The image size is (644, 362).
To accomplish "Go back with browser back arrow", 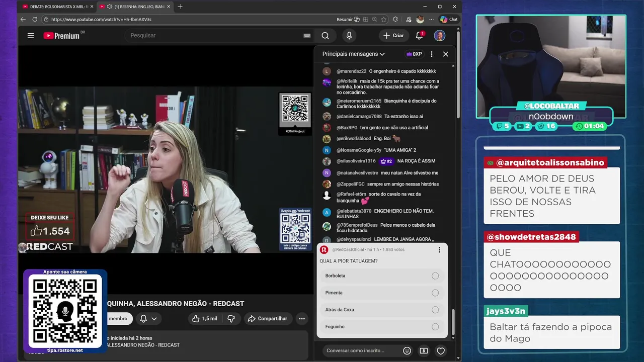I will (23, 19).
